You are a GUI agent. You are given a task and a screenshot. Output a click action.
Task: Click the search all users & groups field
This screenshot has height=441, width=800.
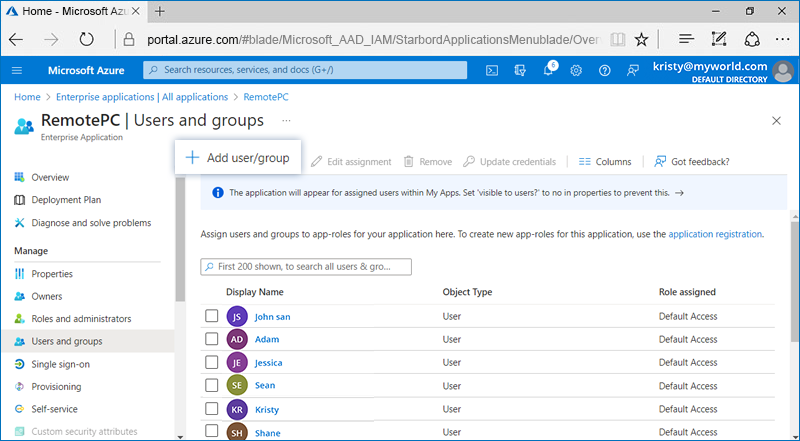[306, 267]
